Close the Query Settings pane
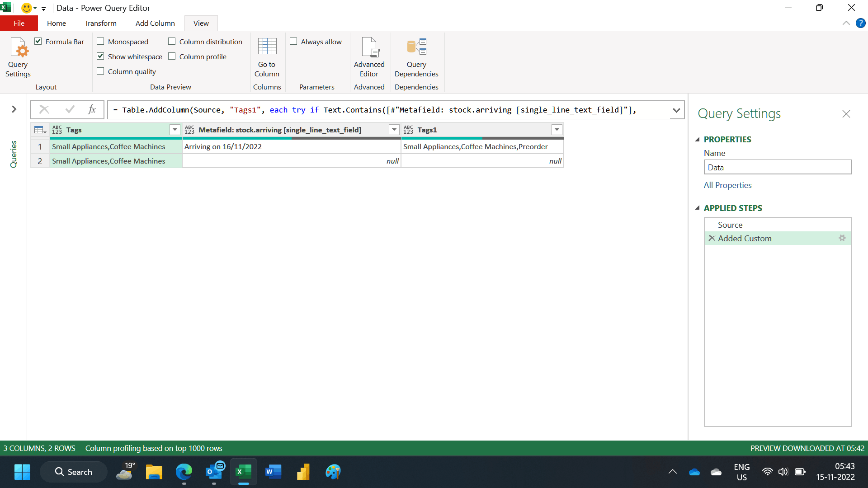 (846, 114)
